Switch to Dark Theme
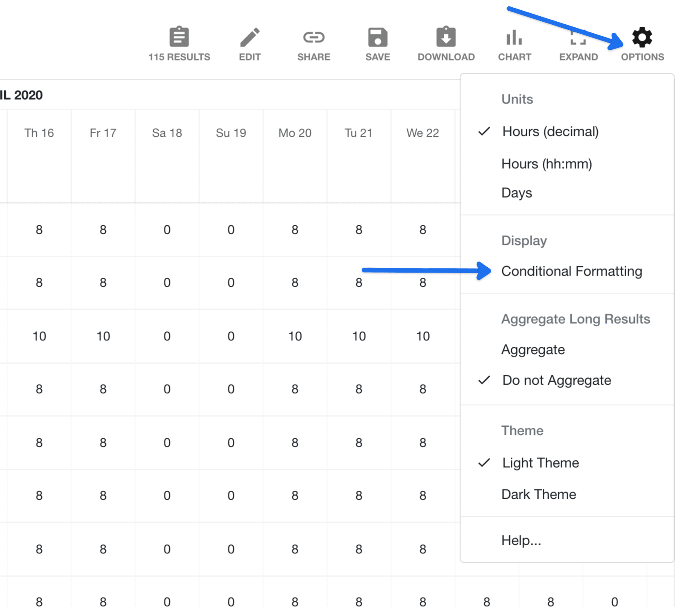The height and width of the screenshot is (607, 700). pyautogui.click(x=538, y=494)
